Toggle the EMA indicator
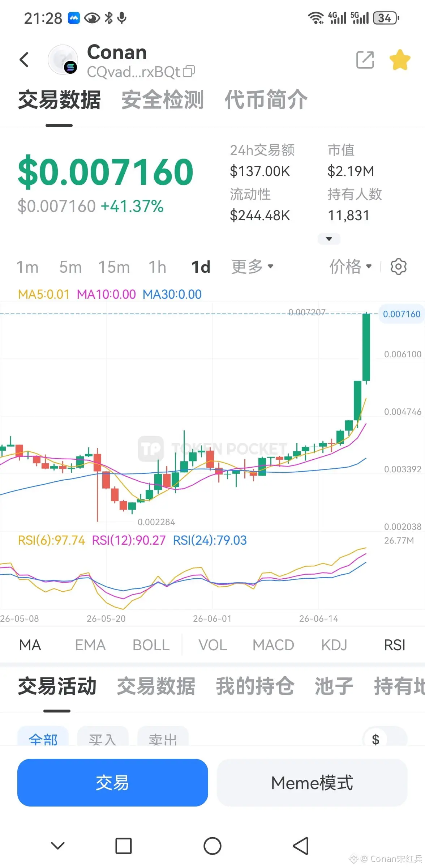The image size is (425, 868). (x=90, y=645)
